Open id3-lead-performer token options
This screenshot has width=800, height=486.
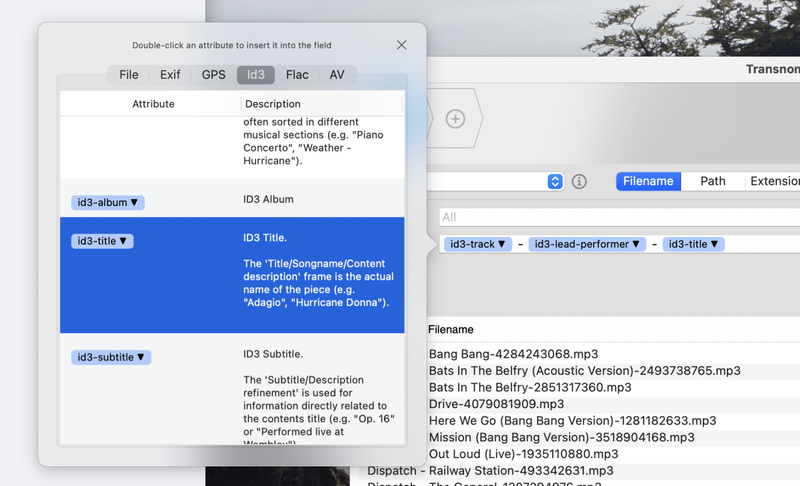tap(587, 244)
